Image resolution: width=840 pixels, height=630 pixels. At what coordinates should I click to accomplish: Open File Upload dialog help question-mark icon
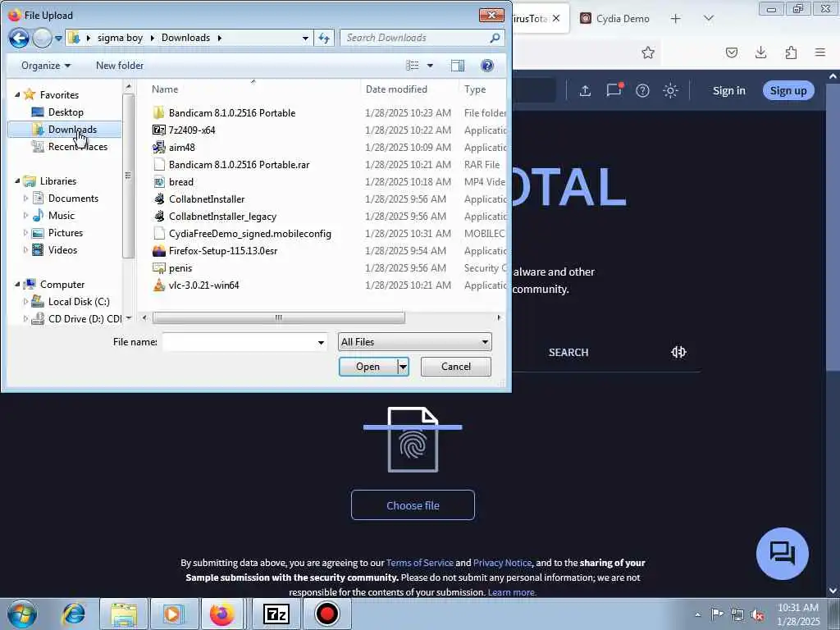487,66
